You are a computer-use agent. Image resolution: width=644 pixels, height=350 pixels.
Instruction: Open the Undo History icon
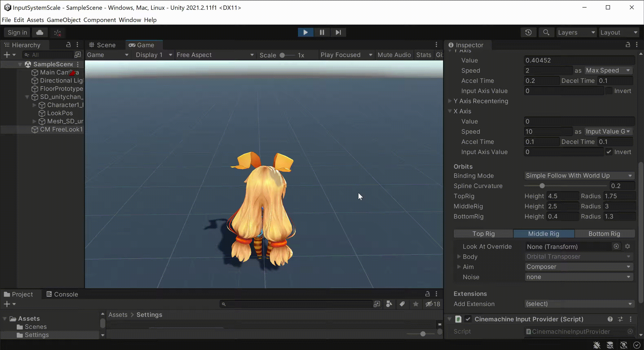[x=528, y=32]
